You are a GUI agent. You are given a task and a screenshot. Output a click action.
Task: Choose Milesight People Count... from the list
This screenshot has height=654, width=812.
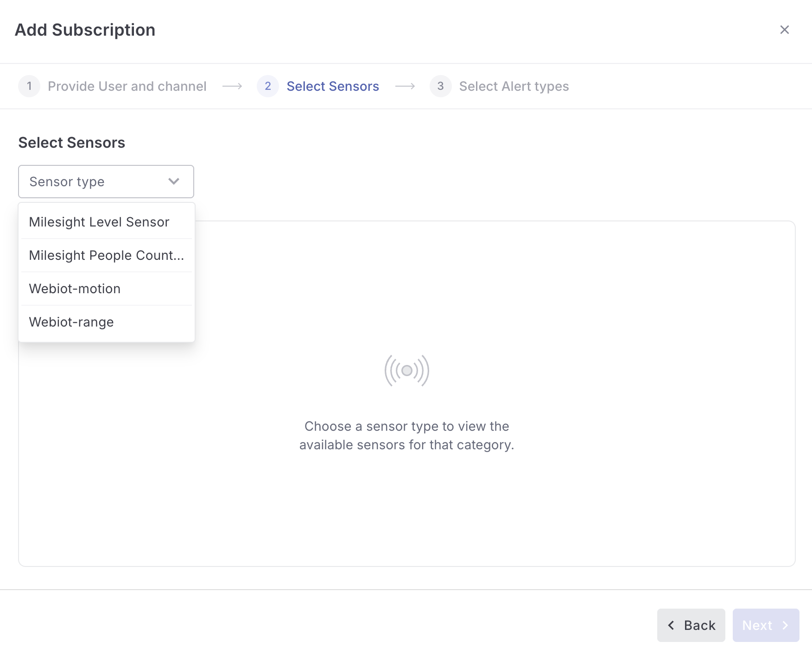tap(107, 256)
